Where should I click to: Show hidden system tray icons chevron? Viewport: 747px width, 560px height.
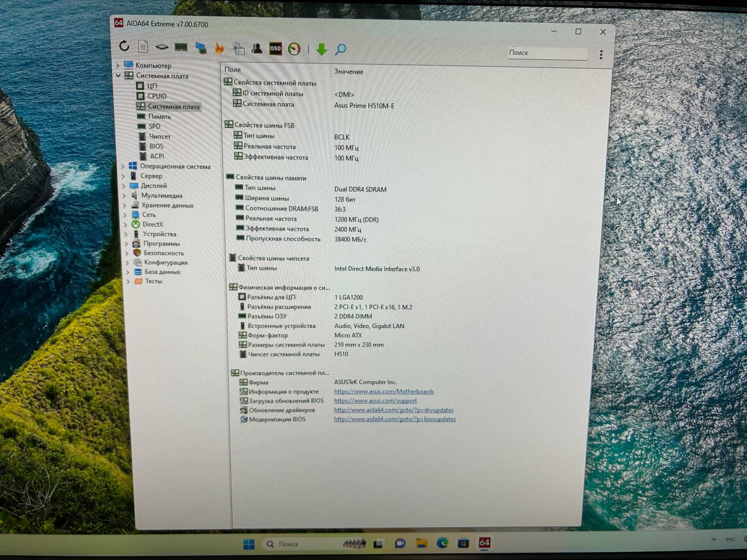click(713, 539)
